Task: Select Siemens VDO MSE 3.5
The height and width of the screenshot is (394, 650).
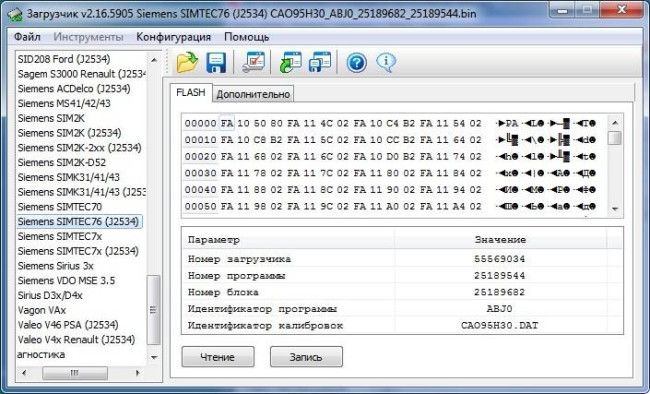Action: (x=66, y=281)
